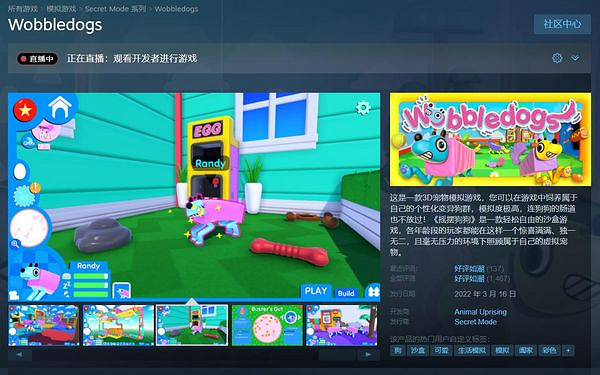Click the tag between 模拟 and 彩色
The image size is (600, 375).
click(x=526, y=350)
